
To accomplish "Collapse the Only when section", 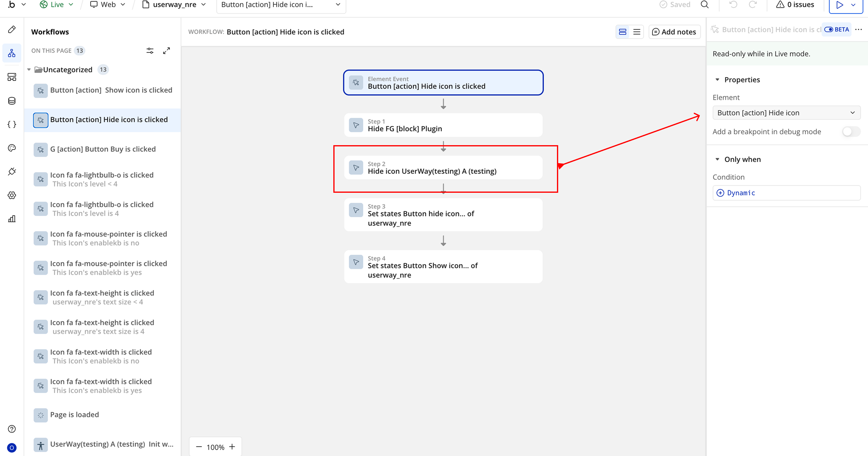I will [x=717, y=159].
